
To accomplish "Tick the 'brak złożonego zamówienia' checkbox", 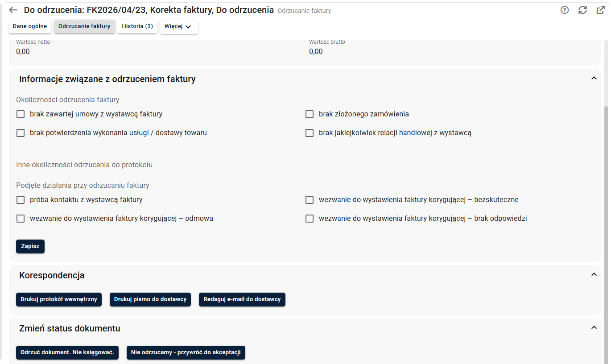I will pyautogui.click(x=310, y=114).
